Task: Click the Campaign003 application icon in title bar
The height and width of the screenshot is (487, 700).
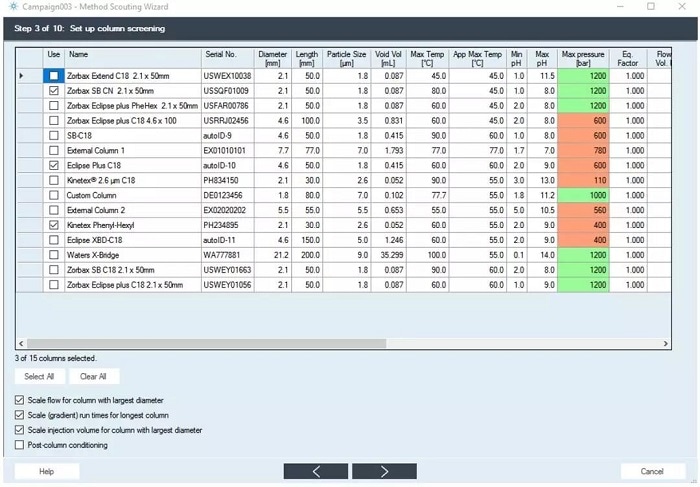Action: [x=12, y=7]
